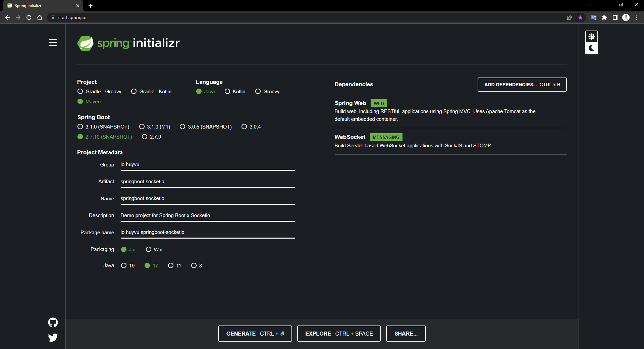The height and width of the screenshot is (349, 644).
Task: Reload the current page
Action: pos(29,17)
